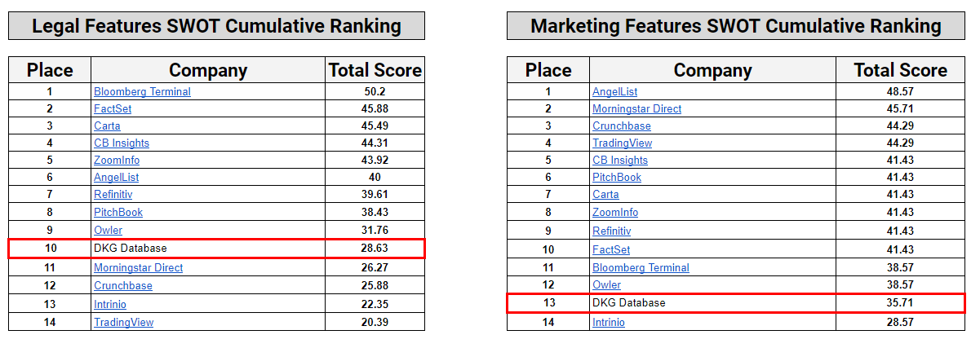The width and height of the screenshot is (980, 348).
Task: Click Legal Features SWOT Cumulative Ranking title
Action: pyautogui.click(x=216, y=26)
